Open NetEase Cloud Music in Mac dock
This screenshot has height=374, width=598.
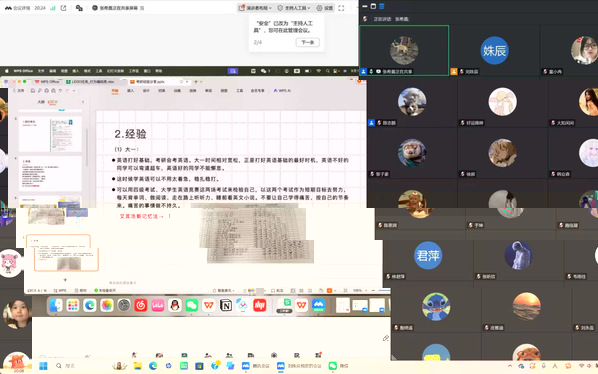(141, 305)
